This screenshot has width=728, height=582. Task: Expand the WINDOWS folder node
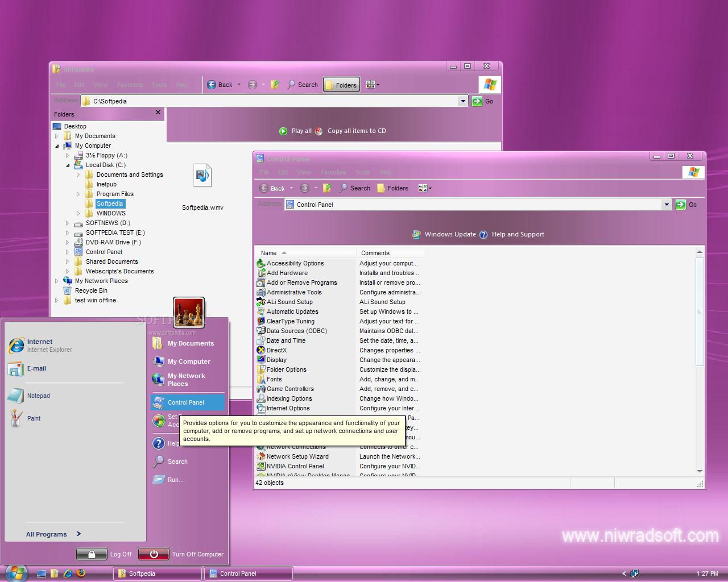[78, 213]
